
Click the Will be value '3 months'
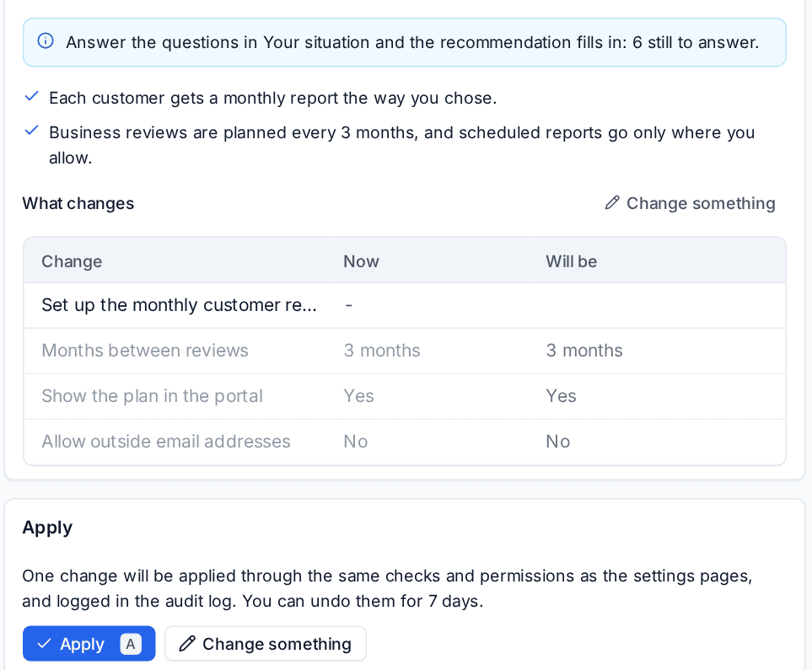pyautogui.click(x=584, y=351)
